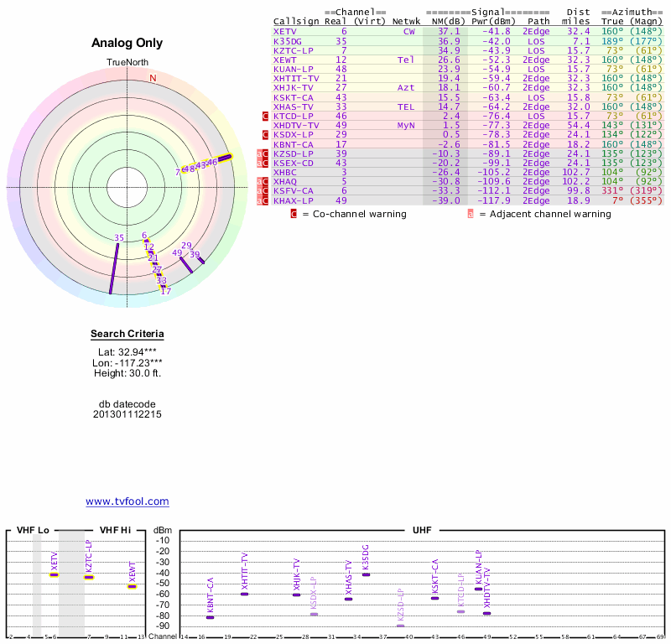Open the www.tvfool.com link

127,501
